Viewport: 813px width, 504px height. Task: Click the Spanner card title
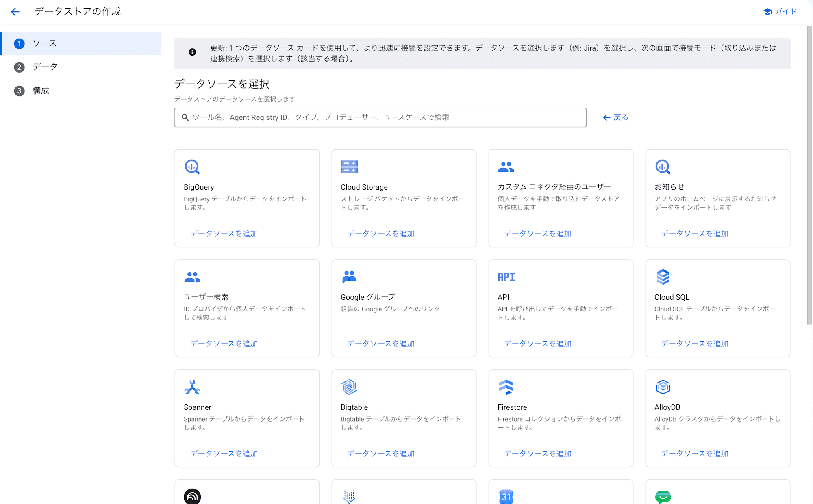(198, 407)
